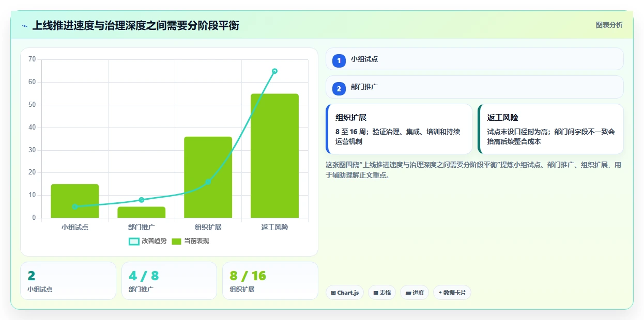644x320 pixels.
Task: Click the trend line point above 返工风险
Action: (x=274, y=71)
